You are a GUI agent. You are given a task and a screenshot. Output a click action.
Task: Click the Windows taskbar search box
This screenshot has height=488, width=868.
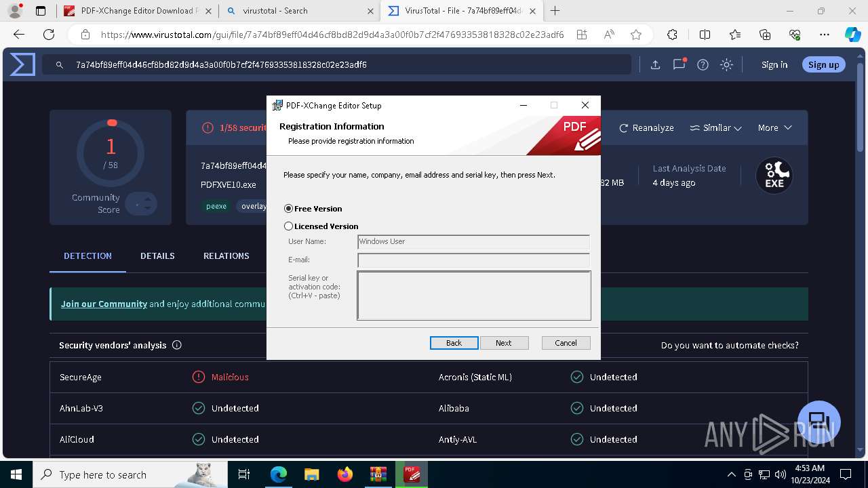click(130, 474)
